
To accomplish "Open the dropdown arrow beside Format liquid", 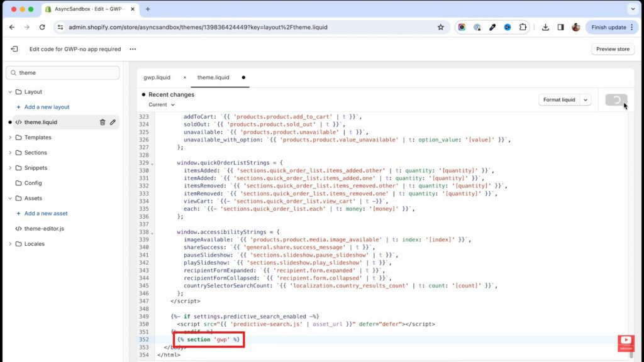I will (586, 100).
